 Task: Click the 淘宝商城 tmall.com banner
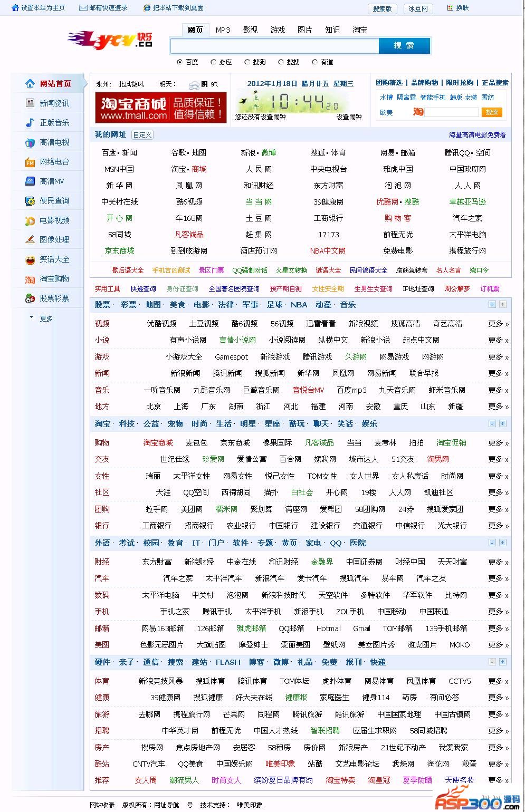pyautogui.click(x=161, y=108)
